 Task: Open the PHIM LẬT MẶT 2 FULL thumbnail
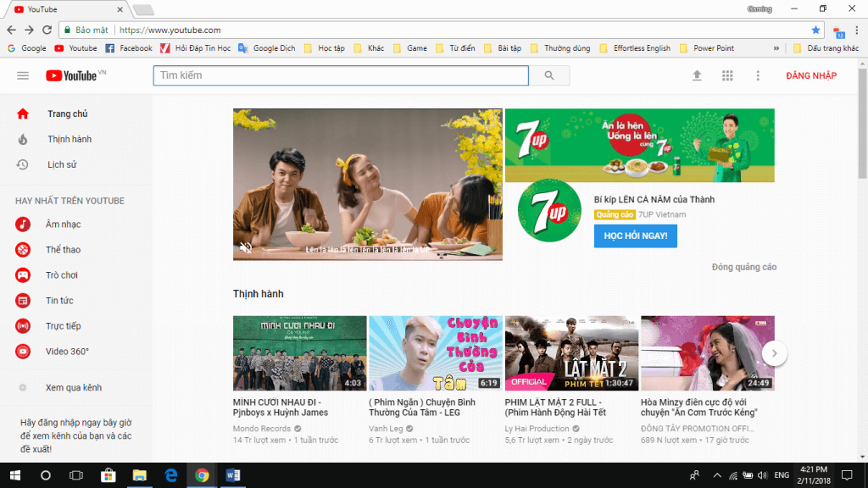tap(570, 352)
